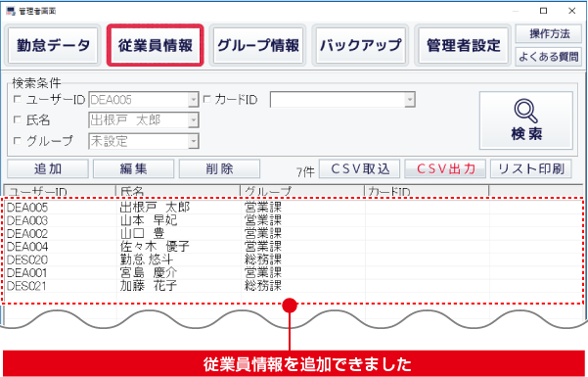The width and height of the screenshot is (588, 377).
Task: Click the 追加 button
Action: [48, 169]
